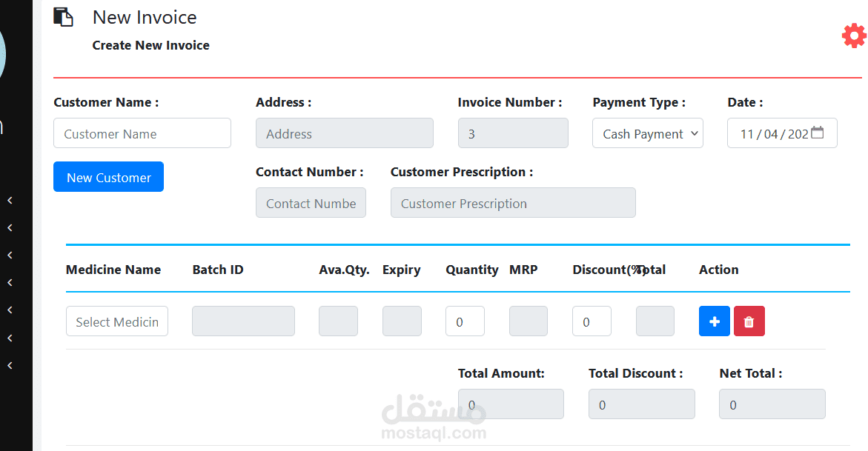868x451 pixels.
Task: Focus the Customer Name input field
Action: [142, 133]
